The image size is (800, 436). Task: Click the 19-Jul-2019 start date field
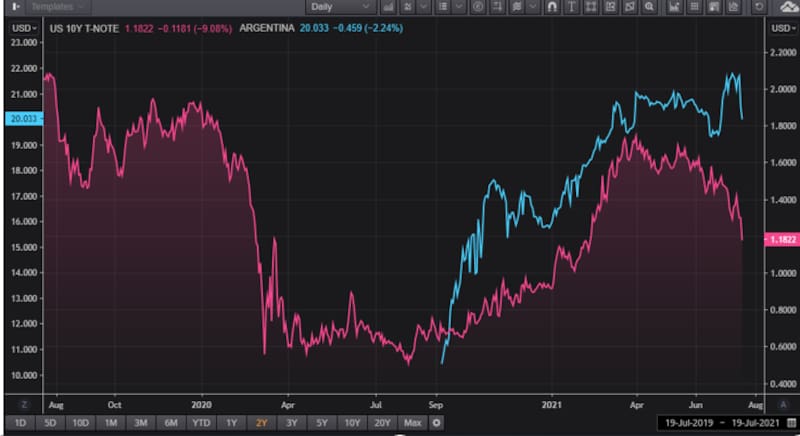tap(687, 423)
